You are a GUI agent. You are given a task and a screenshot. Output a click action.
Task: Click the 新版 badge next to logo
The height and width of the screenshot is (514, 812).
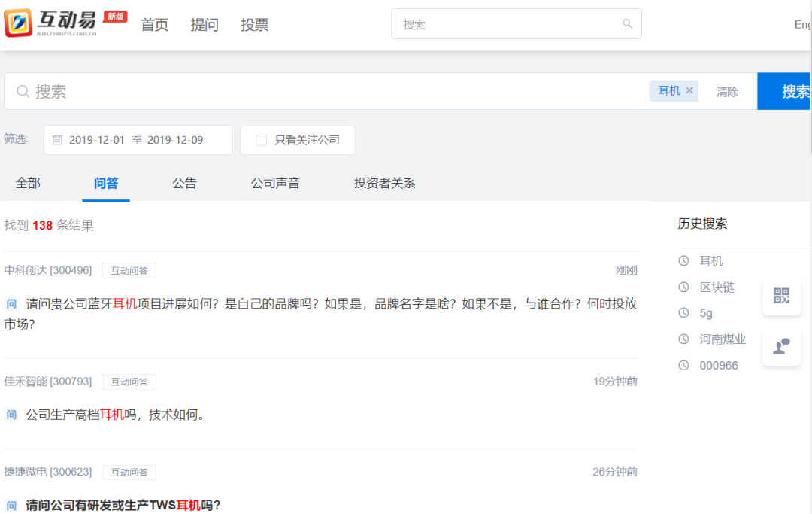coord(116,16)
